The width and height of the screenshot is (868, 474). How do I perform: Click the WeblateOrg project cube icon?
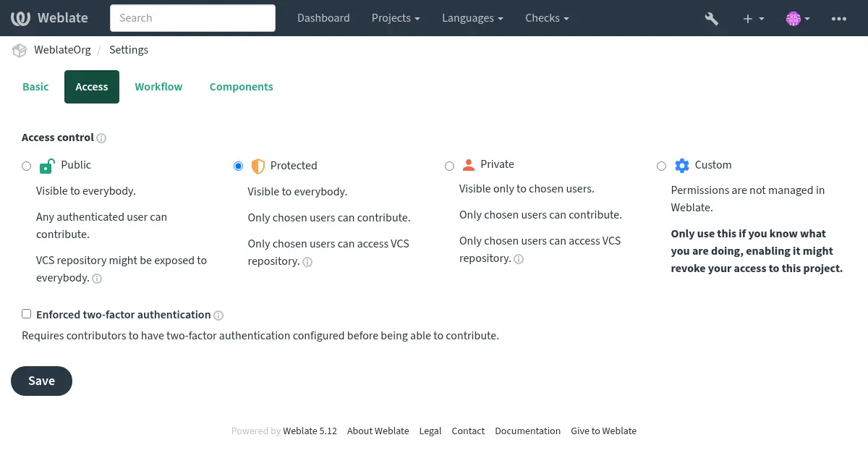[20, 50]
